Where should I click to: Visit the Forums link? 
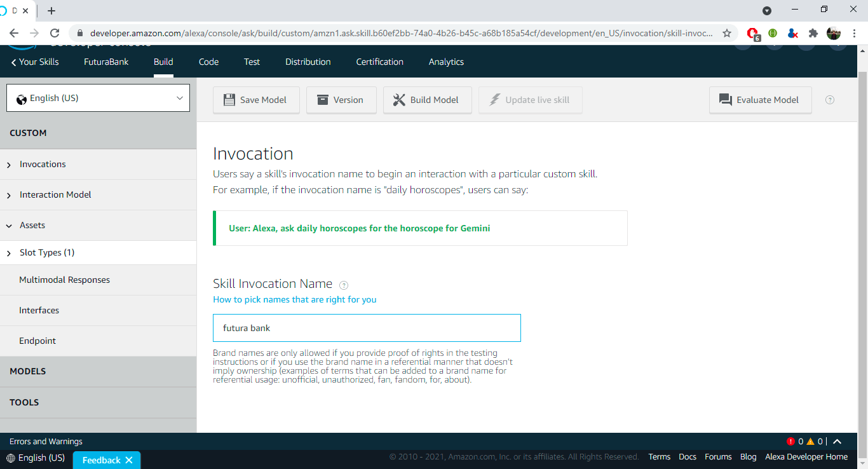(x=718, y=457)
